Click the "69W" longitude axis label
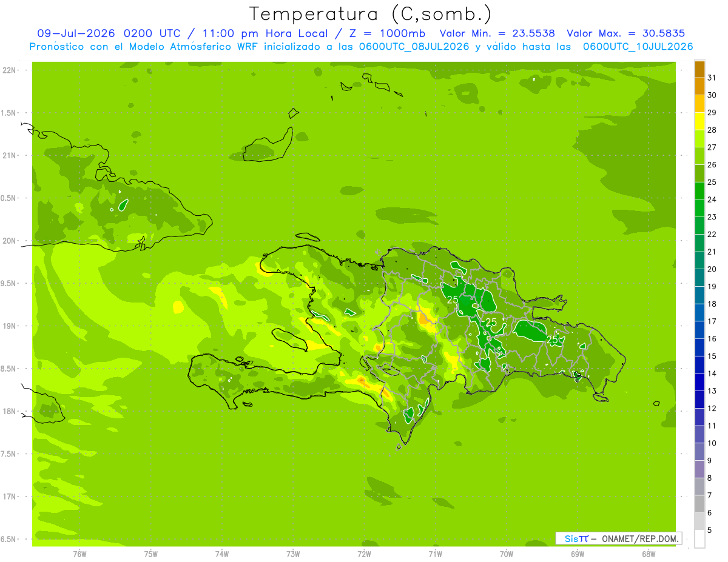The image size is (728, 562). (x=577, y=554)
